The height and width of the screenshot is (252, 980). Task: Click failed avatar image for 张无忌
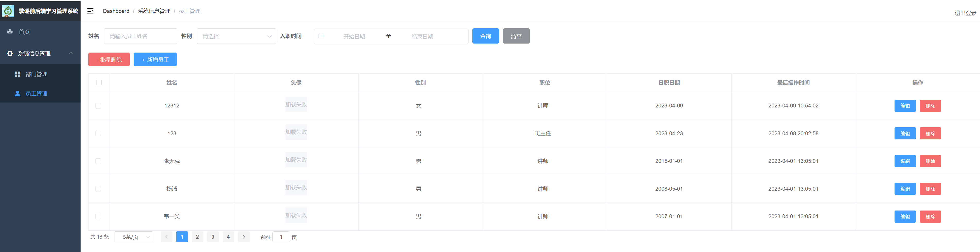[x=296, y=160]
